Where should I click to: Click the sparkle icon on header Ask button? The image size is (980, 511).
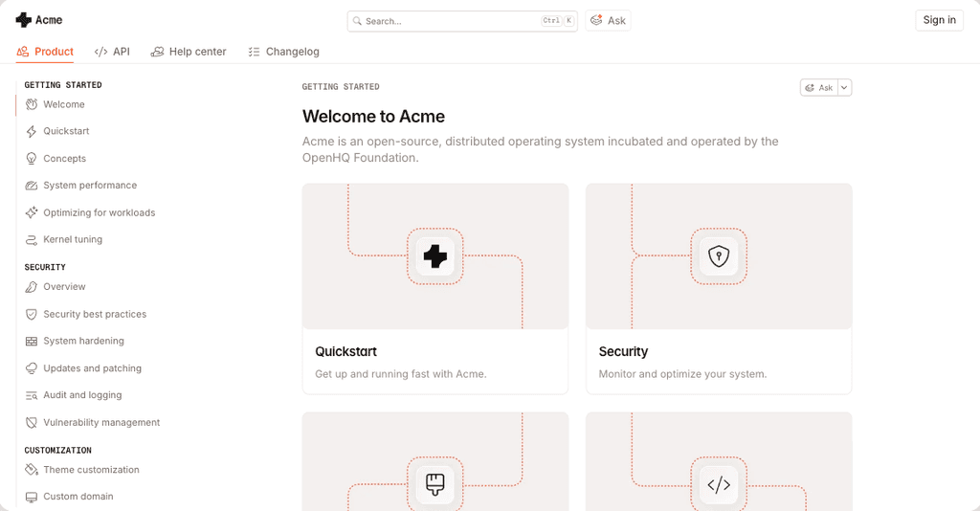597,20
